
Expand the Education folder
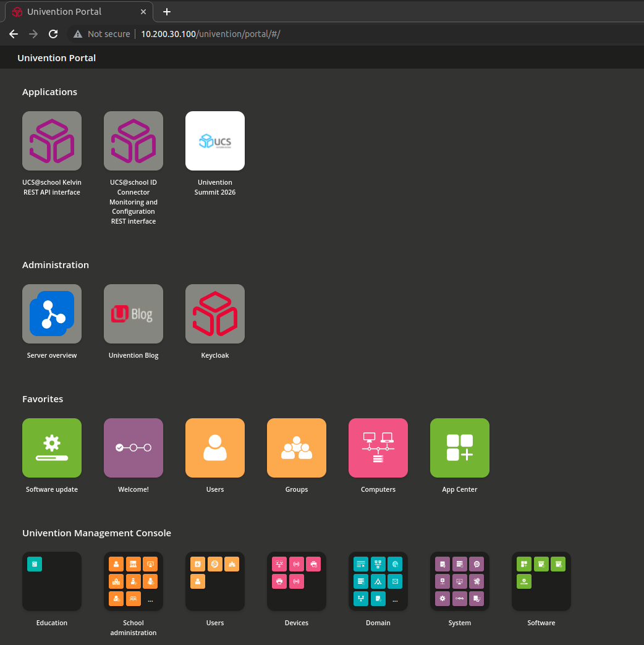(52, 581)
